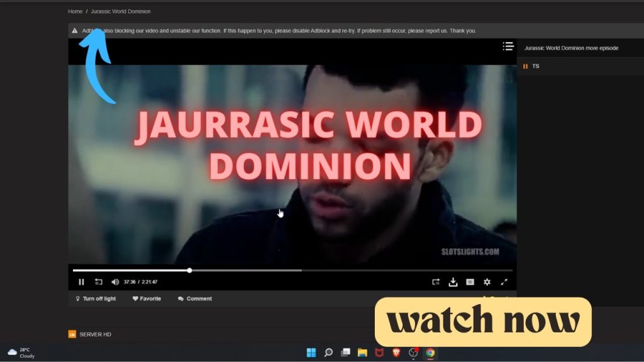Open the player settings gear
This screenshot has width=644, height=362.
coord(487,282)
